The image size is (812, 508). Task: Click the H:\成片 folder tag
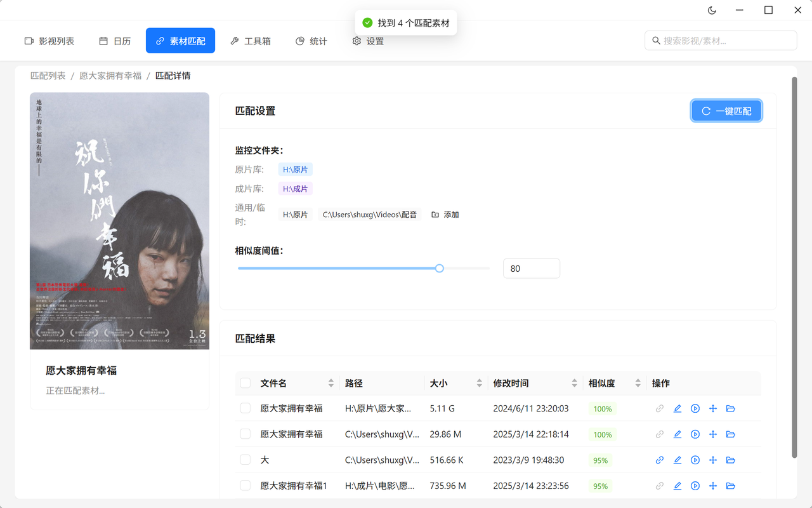[x=295, y=189]
